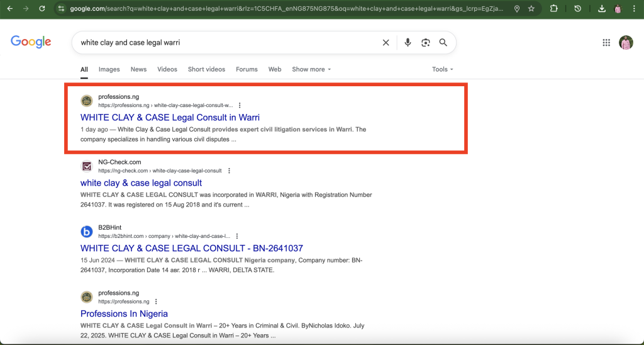The width and height of the screenshot is (644, 345).
Task: Click NG-Check.com favicon
Action: tap(87, 166)
